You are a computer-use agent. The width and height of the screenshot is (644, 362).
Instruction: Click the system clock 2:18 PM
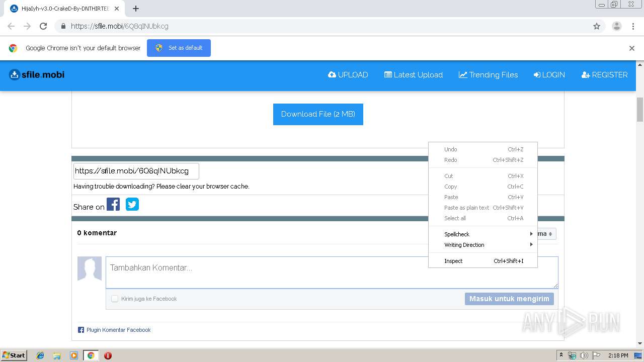click(618, 355)
